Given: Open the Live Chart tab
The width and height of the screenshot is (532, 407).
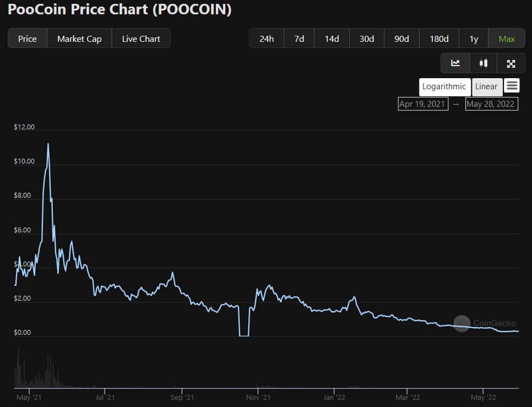Looking at the screenshot, I should pos(141,39).
